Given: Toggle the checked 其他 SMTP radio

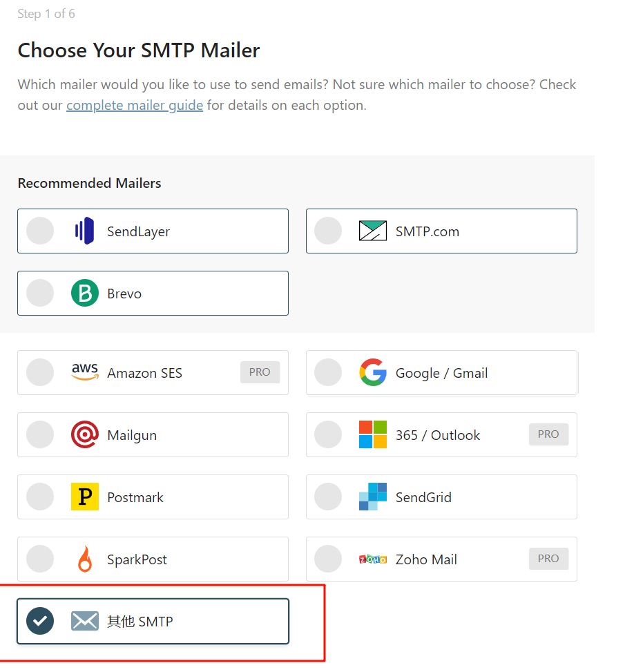Looking at the screenshot, I should [x=40, y=622].
